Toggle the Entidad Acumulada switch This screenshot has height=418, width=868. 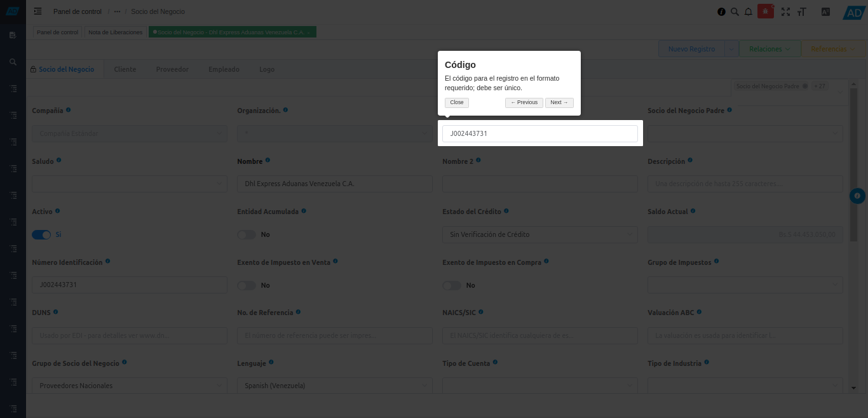(247, 234)
